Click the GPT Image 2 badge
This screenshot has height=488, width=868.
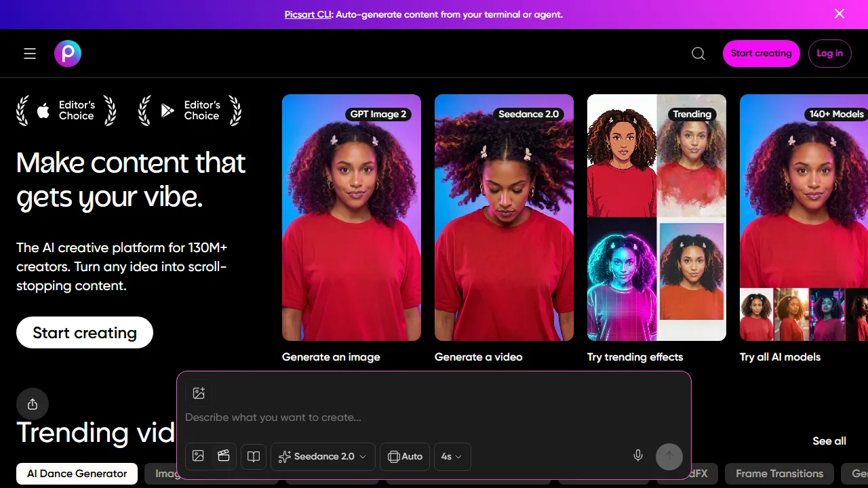[x=378, y=114]
